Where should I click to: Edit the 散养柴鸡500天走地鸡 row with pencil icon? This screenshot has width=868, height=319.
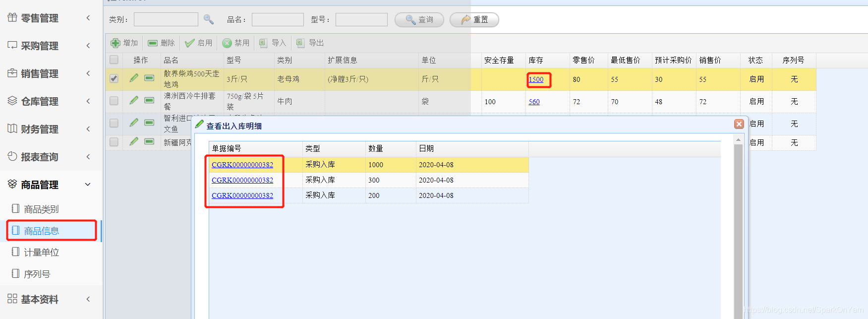134,78
